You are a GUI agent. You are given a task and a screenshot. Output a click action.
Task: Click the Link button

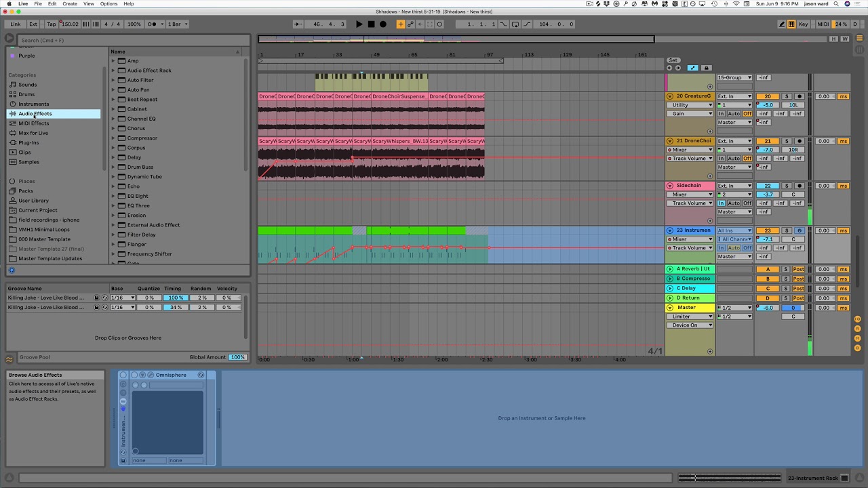16,24
